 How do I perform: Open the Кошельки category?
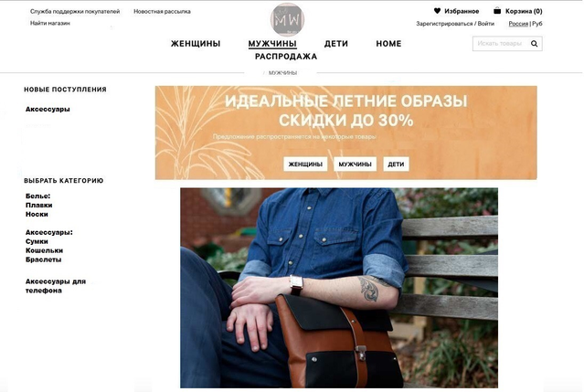point(44,250)
